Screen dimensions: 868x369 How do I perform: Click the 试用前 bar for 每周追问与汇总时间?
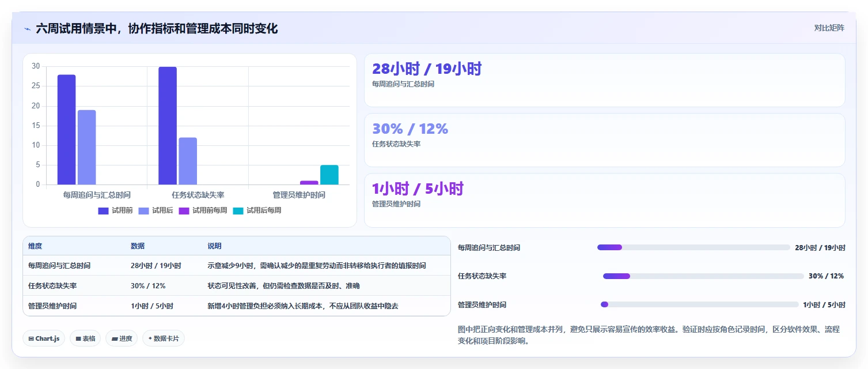point(66,130)
